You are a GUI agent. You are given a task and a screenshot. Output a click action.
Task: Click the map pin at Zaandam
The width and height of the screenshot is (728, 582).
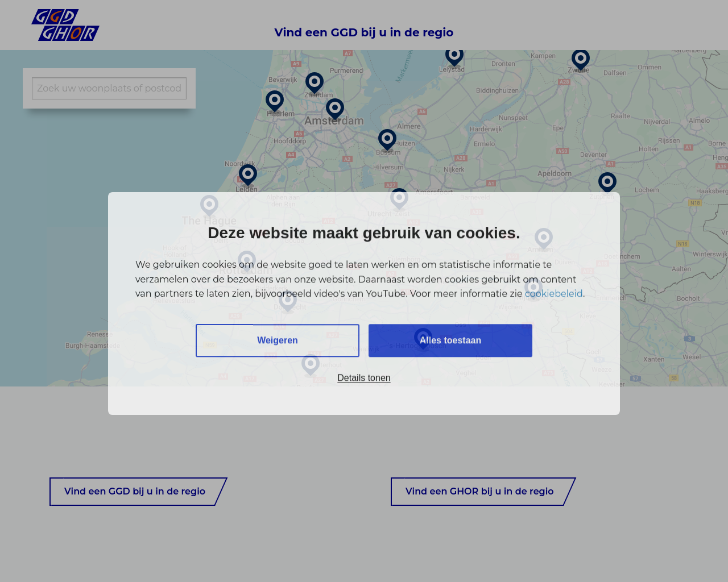pyautogui.click(x=315, y=83)
